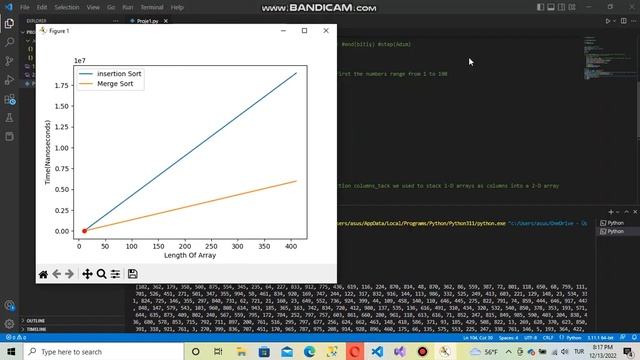The image size is (640, 360).
Task: Close the Proje1.py editor tab
Action: [166, 21]
